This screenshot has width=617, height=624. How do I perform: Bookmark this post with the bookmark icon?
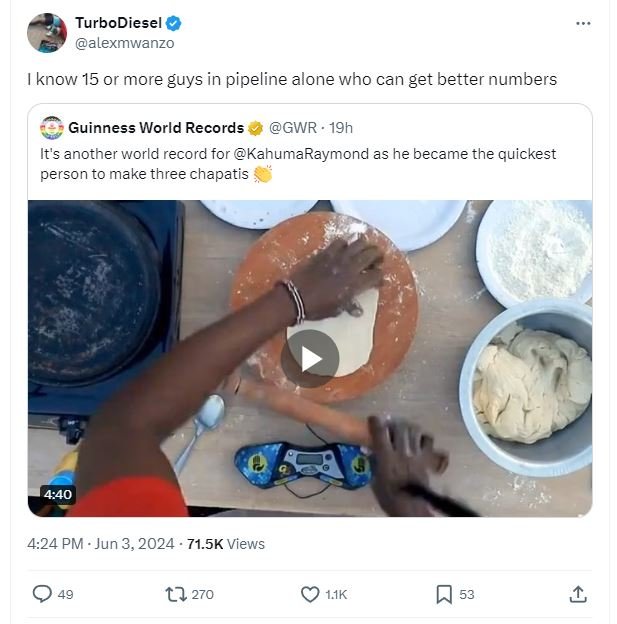[444, 594]
